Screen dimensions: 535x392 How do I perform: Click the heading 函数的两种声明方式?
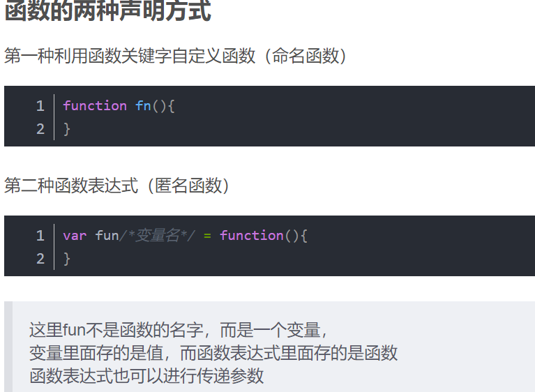(108, 12)
